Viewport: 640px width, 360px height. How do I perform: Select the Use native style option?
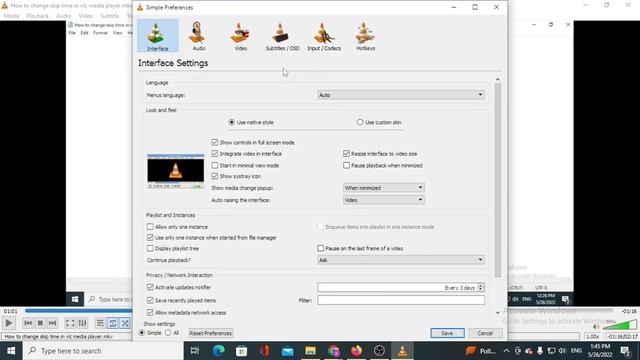tap(251, 122)
